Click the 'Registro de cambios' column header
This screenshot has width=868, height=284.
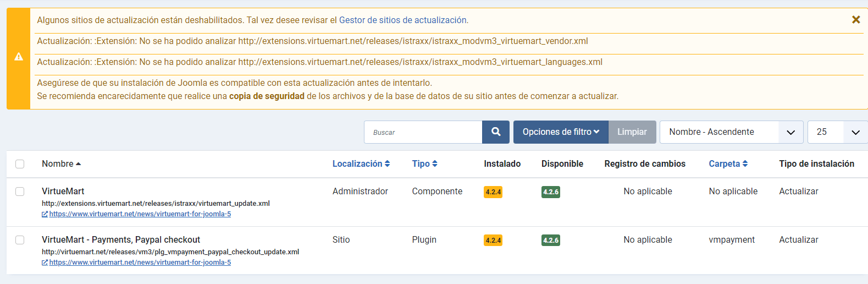tap(645, 164)
